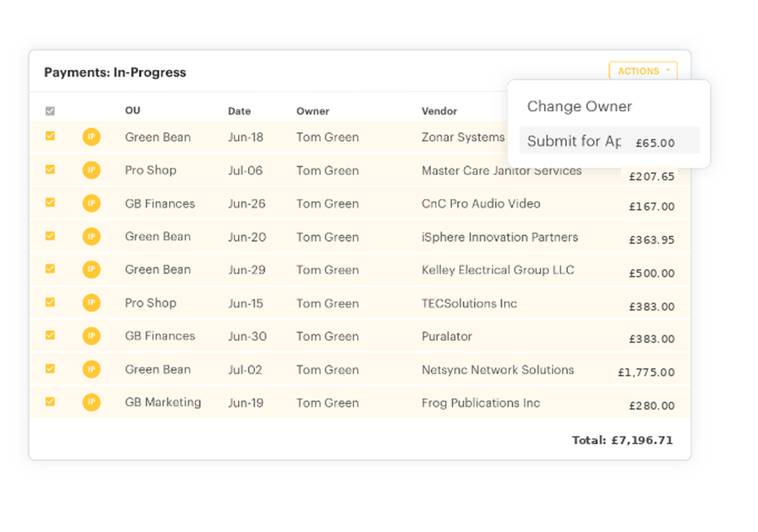758x532 pixels.
Task: Click the Jul-06 date cell
Action: pyautogui.click(x=245, y=170)
